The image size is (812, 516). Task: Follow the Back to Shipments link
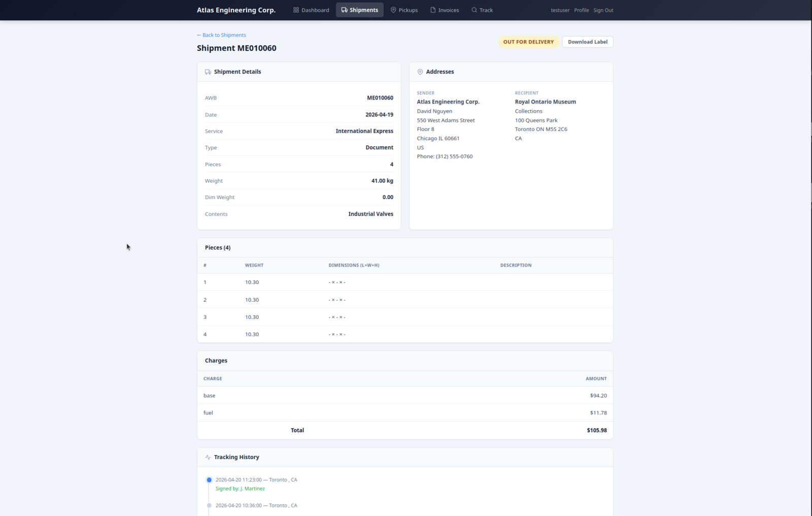pos(221,35)
